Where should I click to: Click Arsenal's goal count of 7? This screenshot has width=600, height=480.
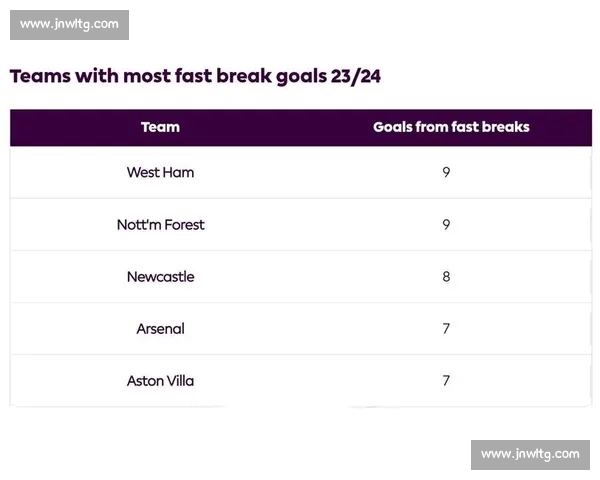pos(446,328)
